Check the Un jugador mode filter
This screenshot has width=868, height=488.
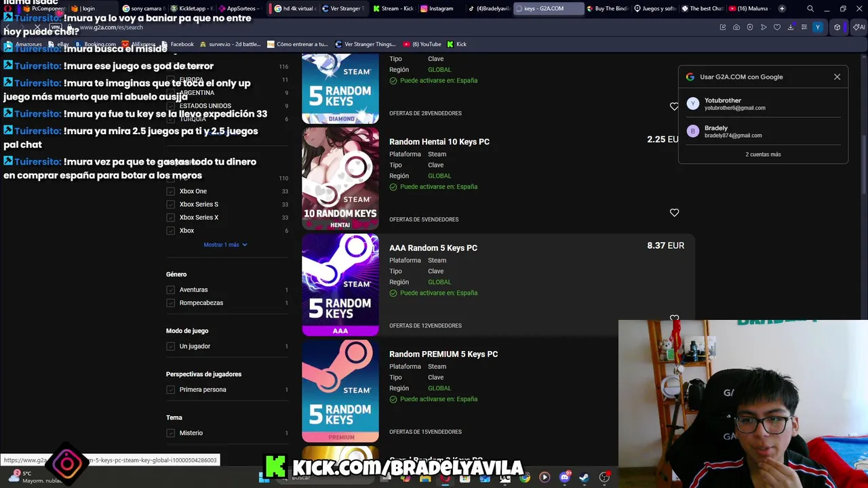tap(171, 346)
